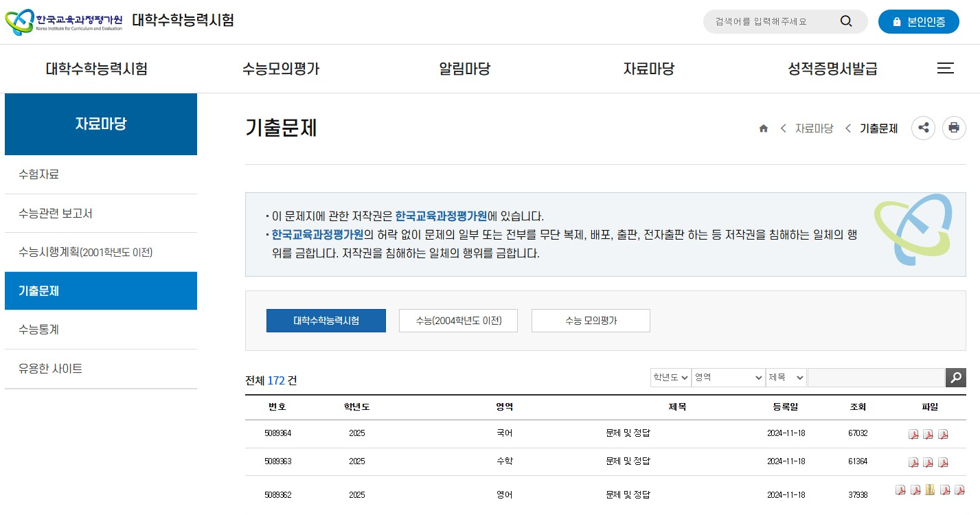This screenshot has width=980, height=515.
Task: Download the middle PDF file in the 국어 row
Action: (x=928, y=434)
